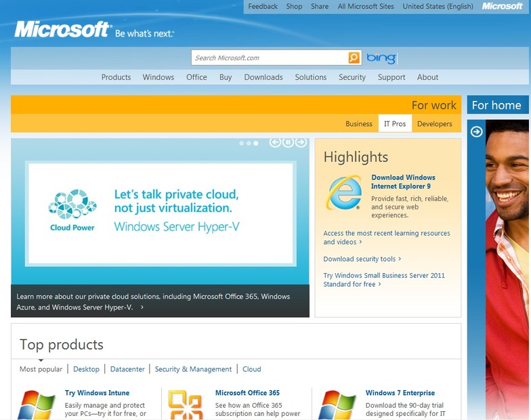
Task: Click the smiling man photo in For home
Action: 507,270
